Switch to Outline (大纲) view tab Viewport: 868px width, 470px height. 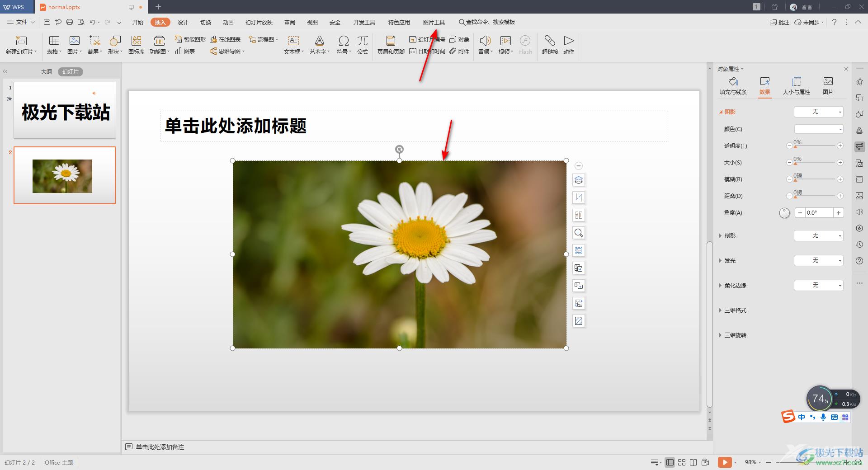[47, 72]
